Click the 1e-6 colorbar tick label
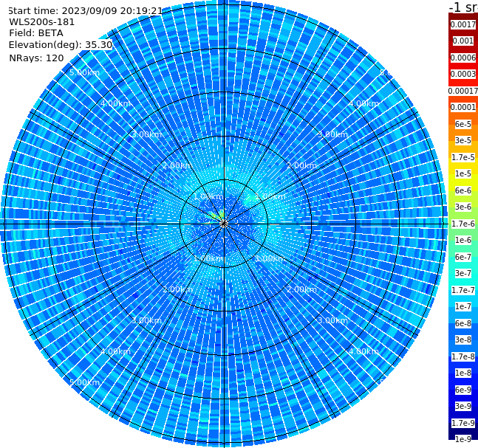478x448 pixels. [463, 240]
